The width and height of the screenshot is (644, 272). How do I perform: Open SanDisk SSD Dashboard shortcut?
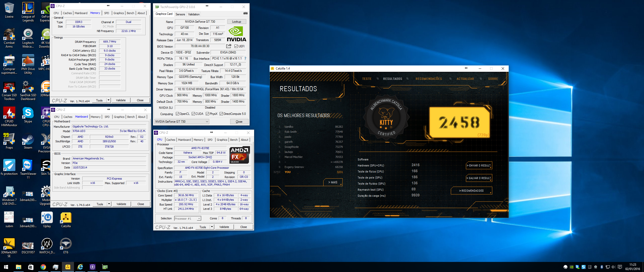28,90
